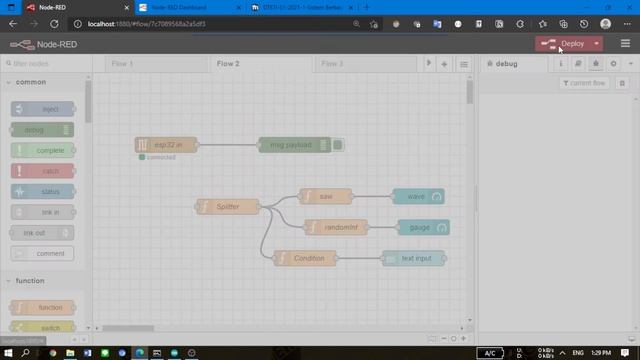This screenshot has width=640, height=360.
Task: Open the info sidebar tab icon
Action: pyautogui.click(x=561, y=64)
